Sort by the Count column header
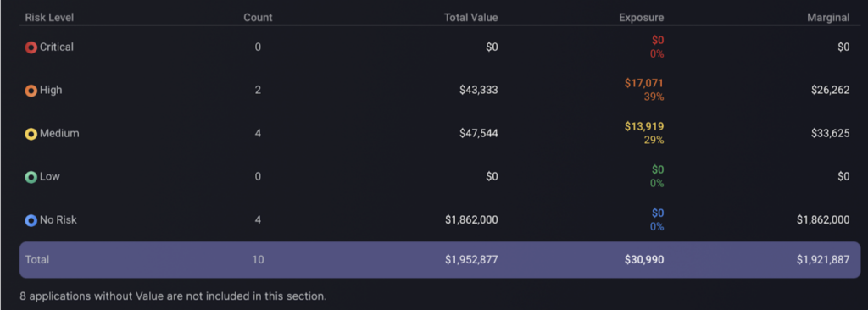Screen dimensions: 868x310 (258, 18)
